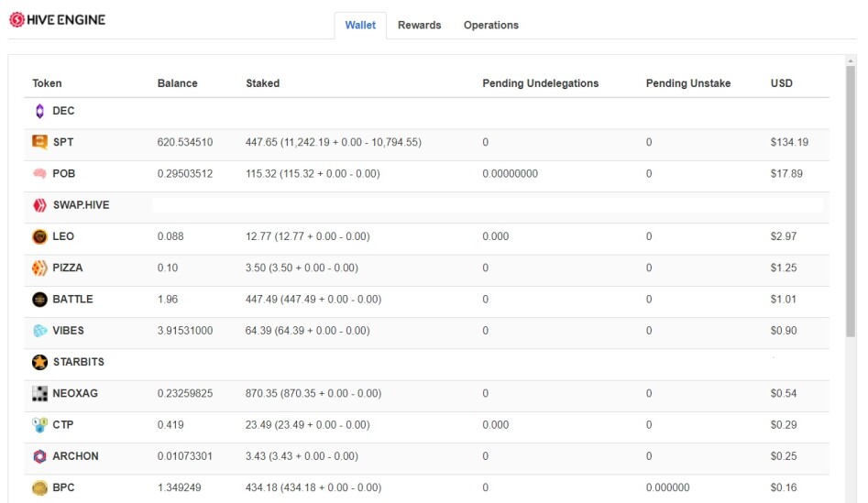Viewport: 868px width, 503px height.
Task: Click the NEOXAG token icon
Action: 39,393
